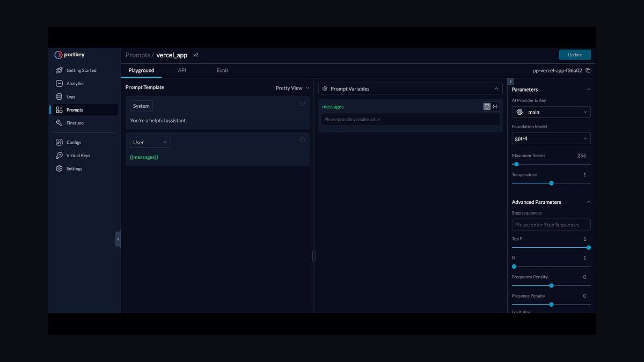Click the Settings gear icon in sidebar

point(60,168)
